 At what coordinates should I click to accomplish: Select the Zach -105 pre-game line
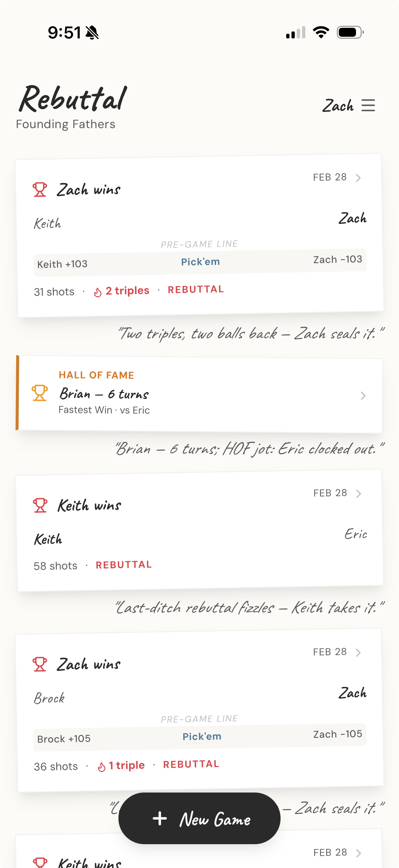[x=337, y=734]
